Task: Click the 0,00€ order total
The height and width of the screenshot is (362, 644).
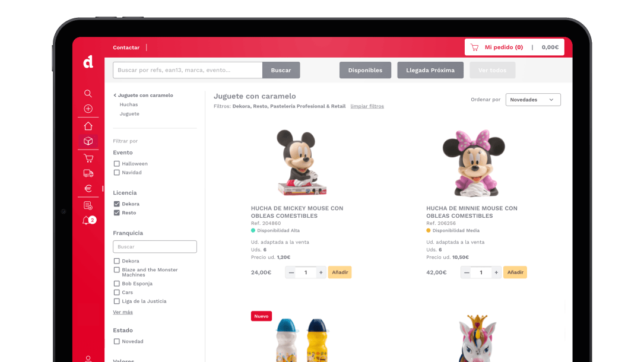Action: (x=550, y=47)
